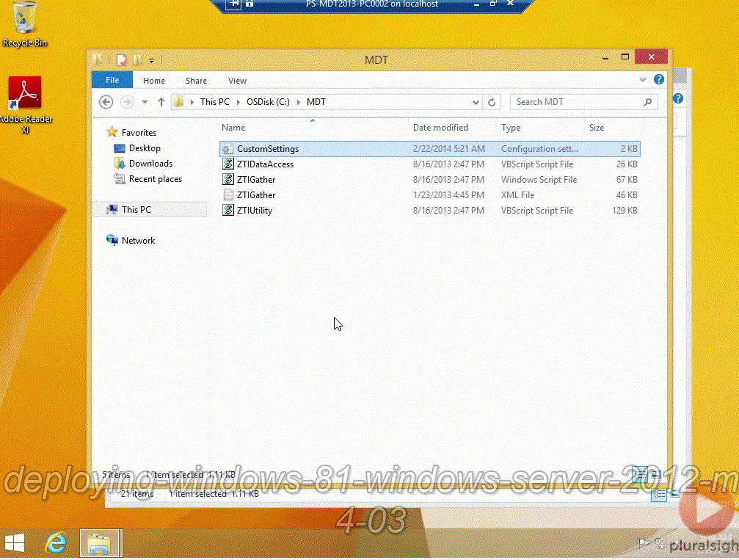Click the Forward navigation arrow

(x=127, y=102)
